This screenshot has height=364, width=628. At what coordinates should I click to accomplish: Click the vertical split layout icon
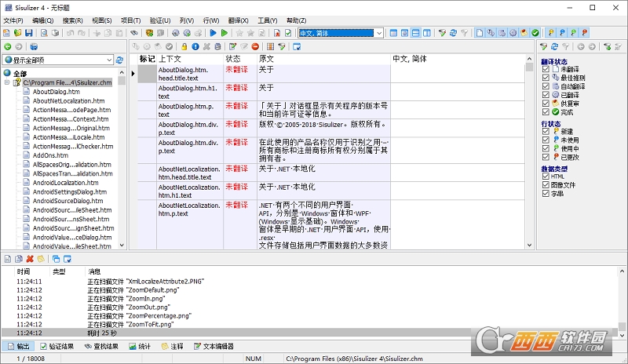pyautogui.click(x=427, y=33)
